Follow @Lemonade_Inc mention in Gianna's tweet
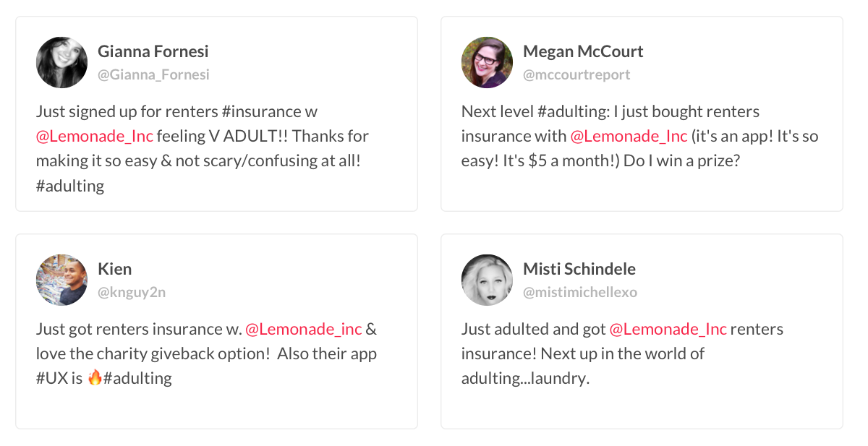 tap(94, 136)
